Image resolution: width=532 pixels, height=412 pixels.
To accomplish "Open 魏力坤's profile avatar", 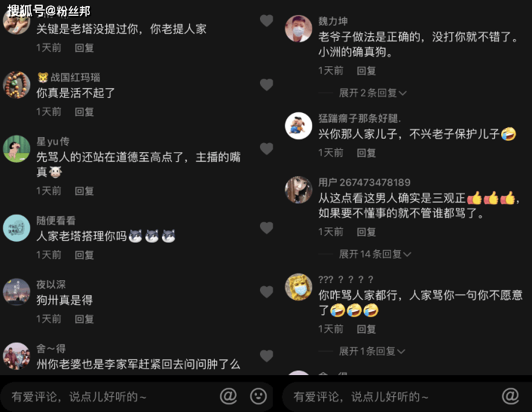I will coord(298,29).
